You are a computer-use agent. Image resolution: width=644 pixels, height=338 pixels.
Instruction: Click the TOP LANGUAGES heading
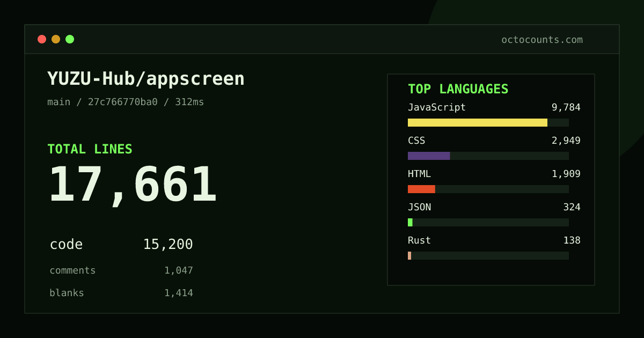point(458,89)
